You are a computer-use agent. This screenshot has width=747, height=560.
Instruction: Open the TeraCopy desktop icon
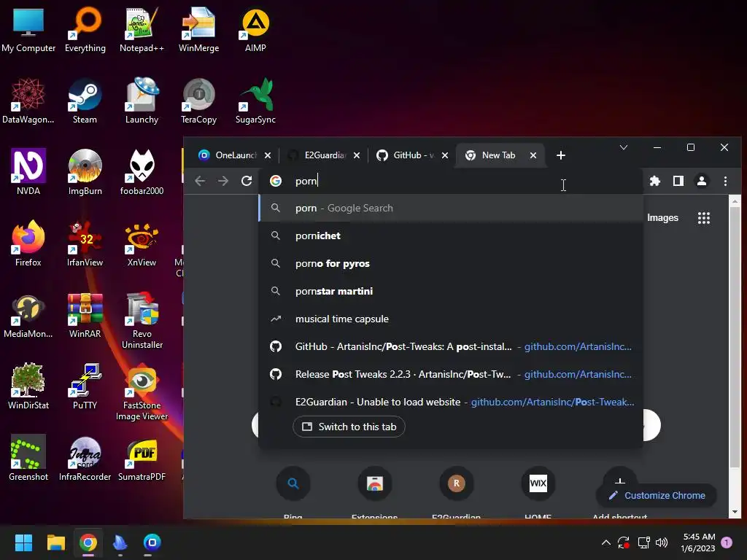pyautogui.click(x=198, y=101)
